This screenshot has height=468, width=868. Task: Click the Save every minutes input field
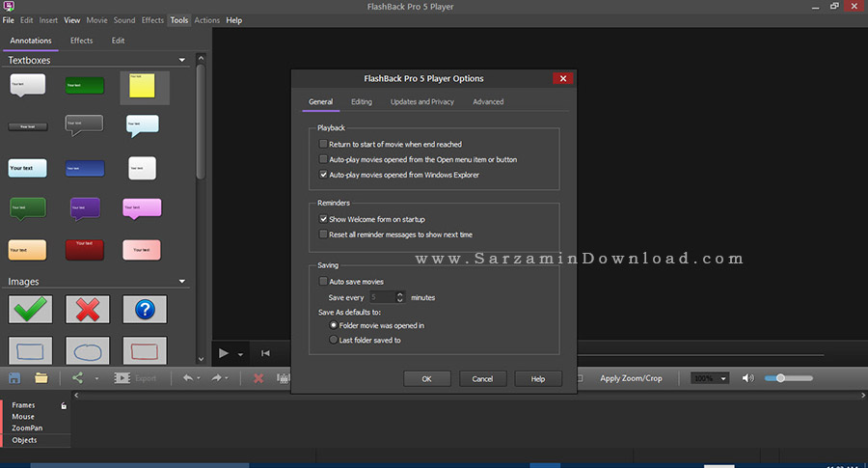point(383,297)
